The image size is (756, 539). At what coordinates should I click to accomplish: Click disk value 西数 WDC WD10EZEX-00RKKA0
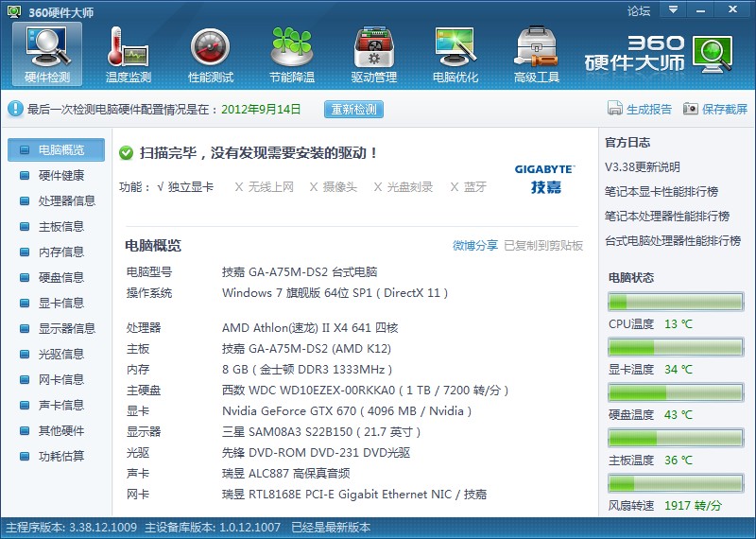[365, 391]
